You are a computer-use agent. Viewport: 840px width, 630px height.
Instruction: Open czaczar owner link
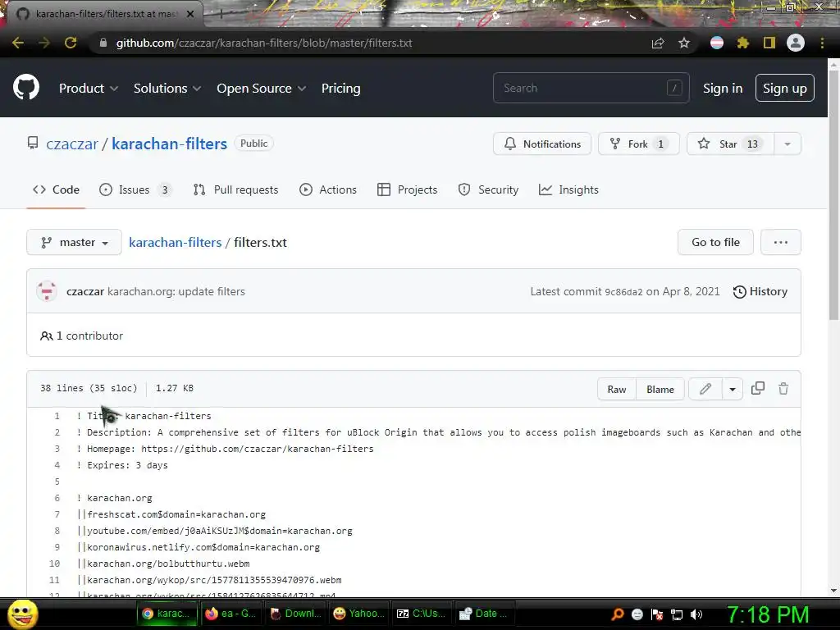point(72,144)
